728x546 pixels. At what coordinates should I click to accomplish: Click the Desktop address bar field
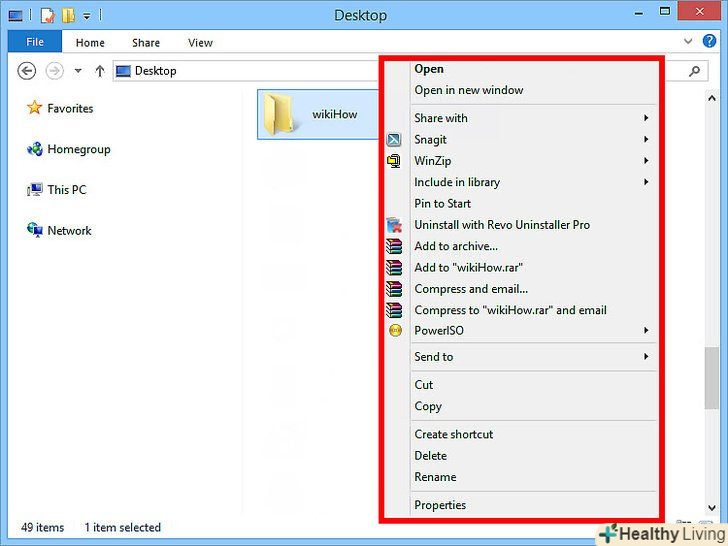246,71
